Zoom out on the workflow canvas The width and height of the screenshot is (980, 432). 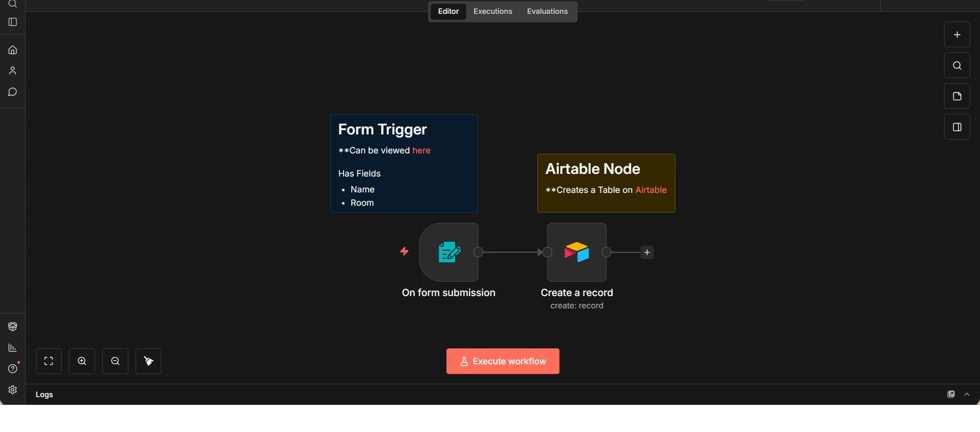point(116,361)
